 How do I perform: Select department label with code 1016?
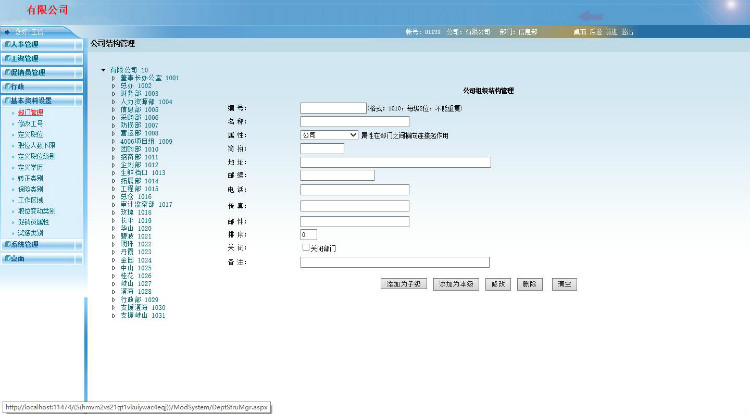[136, 196]
